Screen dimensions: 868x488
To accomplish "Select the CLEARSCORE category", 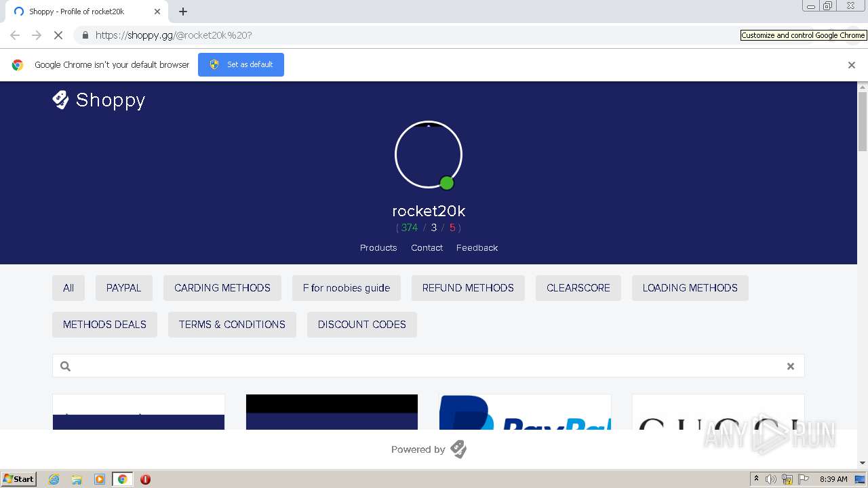I will click(x=578, y=288).
